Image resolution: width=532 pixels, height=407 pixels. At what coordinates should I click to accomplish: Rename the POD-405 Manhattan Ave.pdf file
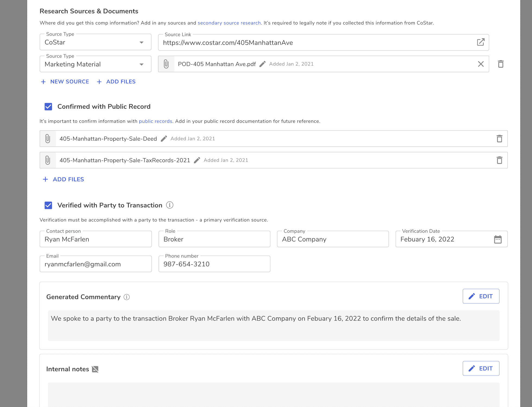pyautogui.click(x=262, y=64)
